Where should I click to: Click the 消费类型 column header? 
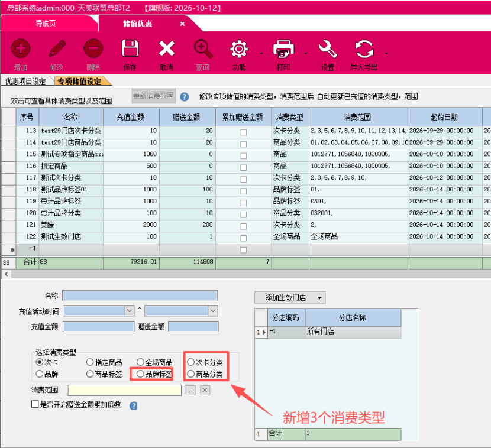point(290,117)
